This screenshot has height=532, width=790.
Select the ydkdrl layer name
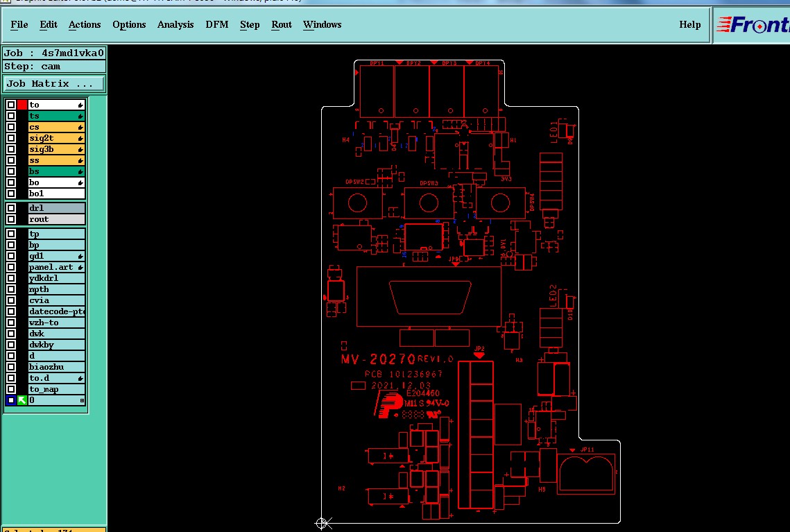pos(56,278)
